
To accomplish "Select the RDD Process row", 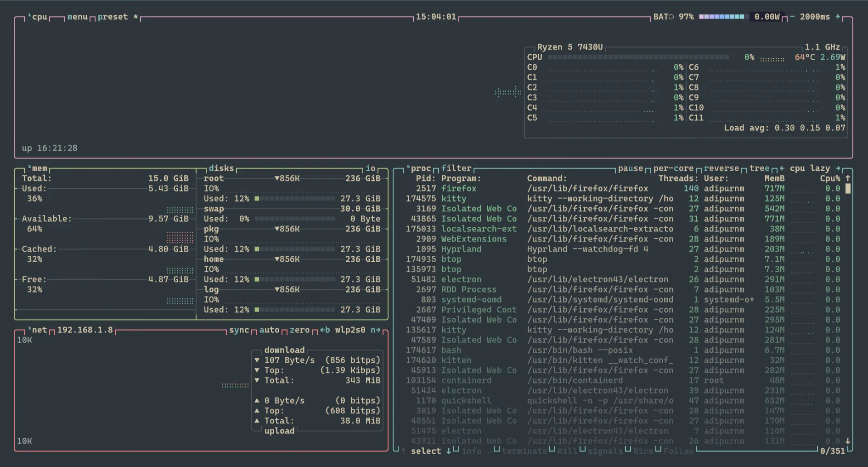I will point(623,290).
